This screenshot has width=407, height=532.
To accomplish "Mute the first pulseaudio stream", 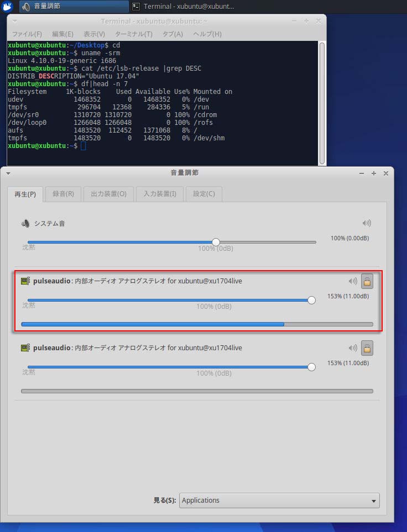I will 353,281.
